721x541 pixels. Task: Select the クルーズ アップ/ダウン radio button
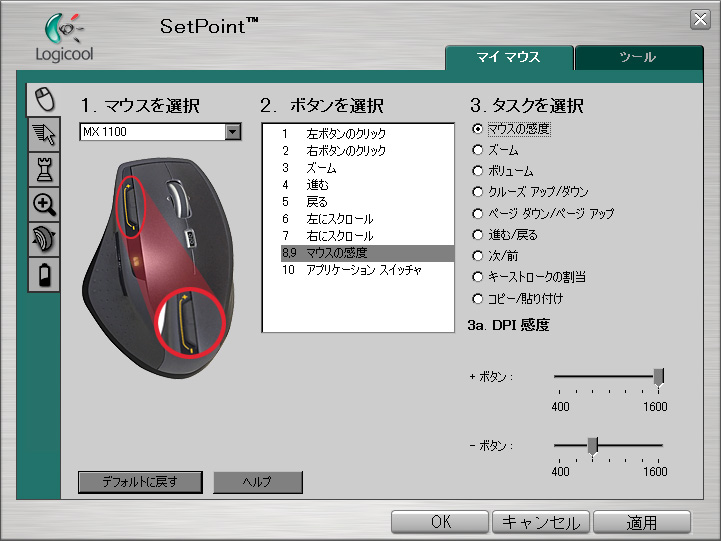click(477, 192)
